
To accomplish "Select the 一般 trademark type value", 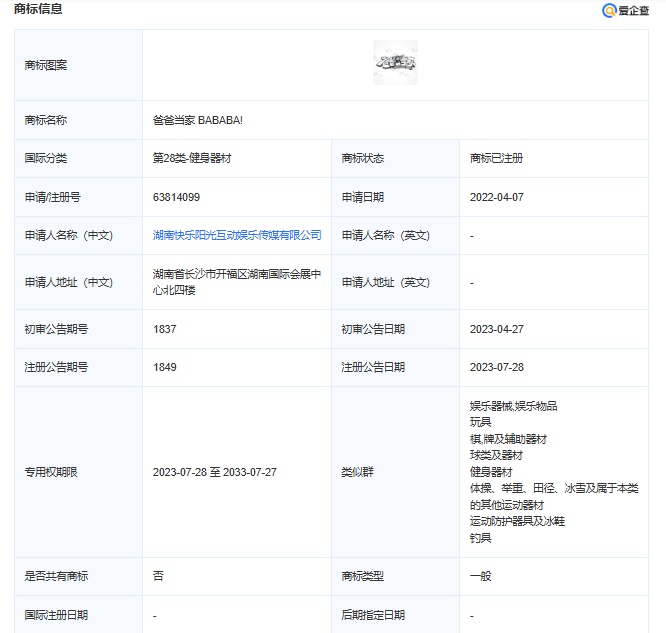I will 480,576.
